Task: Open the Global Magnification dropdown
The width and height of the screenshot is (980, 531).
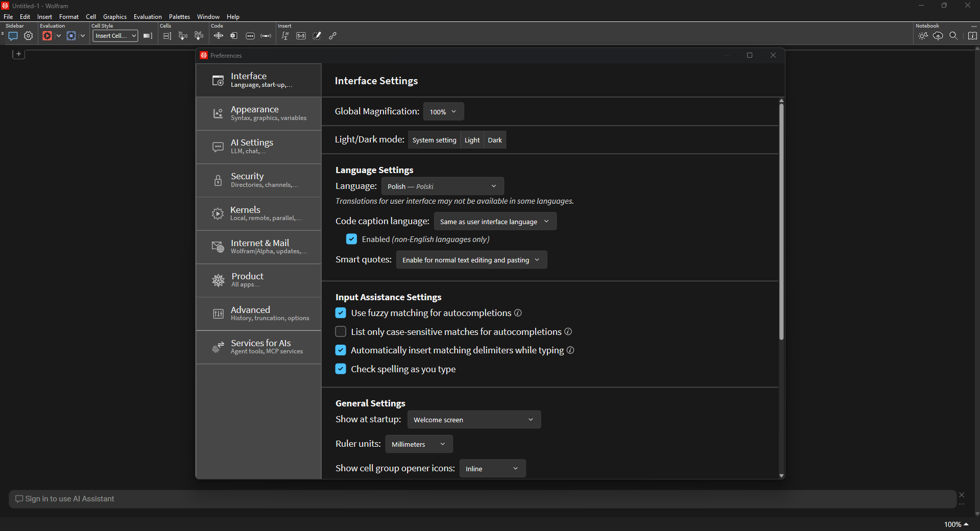Action: (443, 112)
